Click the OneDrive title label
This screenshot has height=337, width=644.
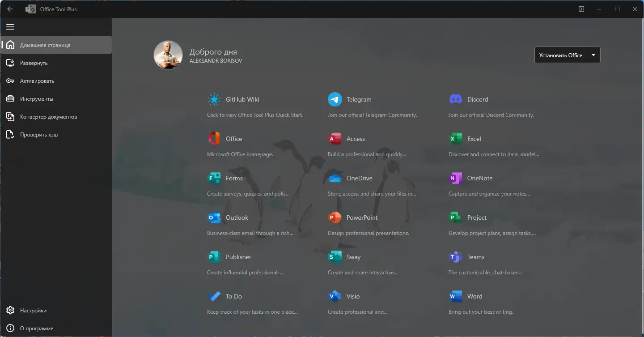360,178
